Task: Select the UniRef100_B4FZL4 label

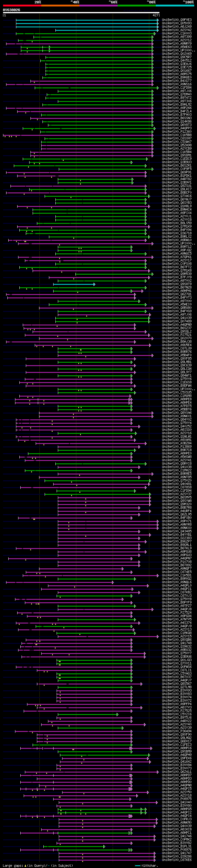Action: pyautogui.click(x=177, y=111)
